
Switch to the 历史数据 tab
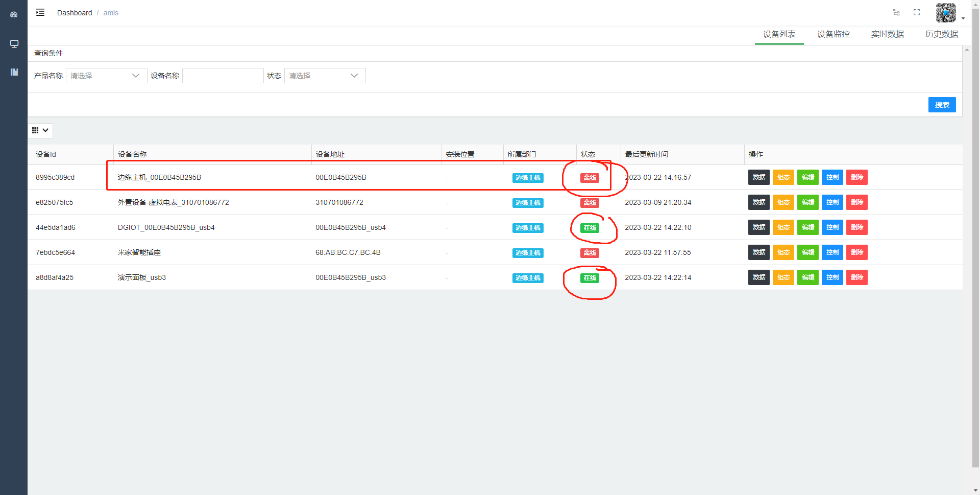click(x=941, y=34)
